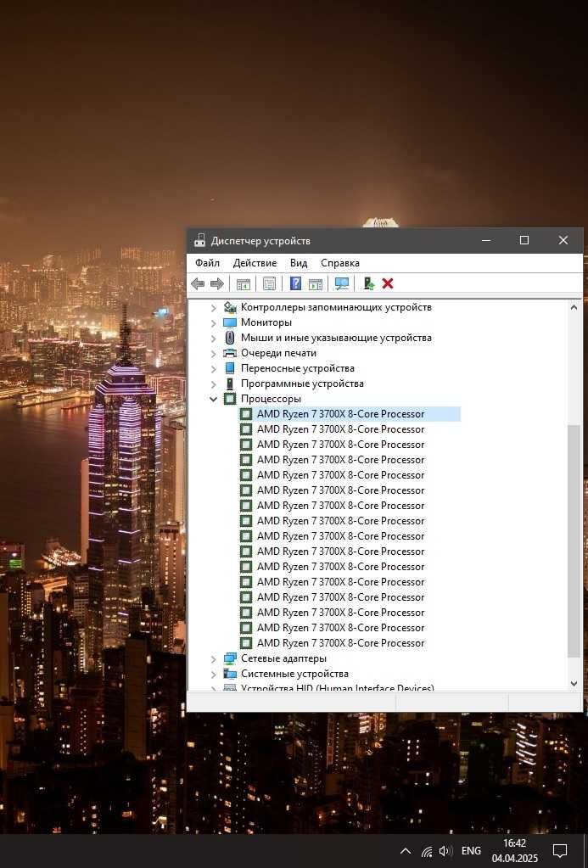The height and width of the screenshot is (868, 588).
Task: Click the Контроллеры запоминающих устройств category icon
Action: [x=230, y=307]
